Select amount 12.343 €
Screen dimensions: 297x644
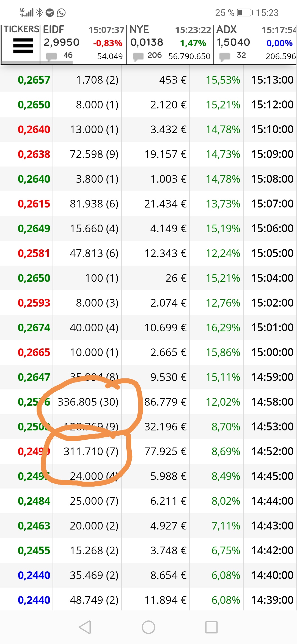[166, 253]
